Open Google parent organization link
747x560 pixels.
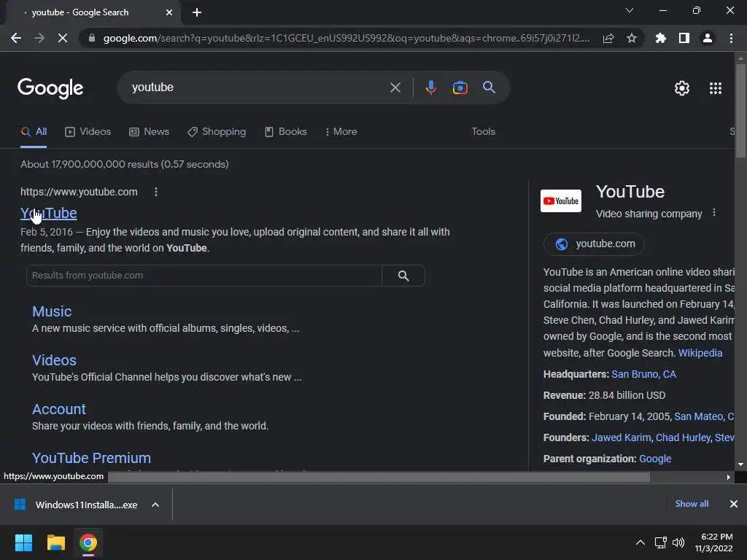pyautogui.click(x=655, y=459)
